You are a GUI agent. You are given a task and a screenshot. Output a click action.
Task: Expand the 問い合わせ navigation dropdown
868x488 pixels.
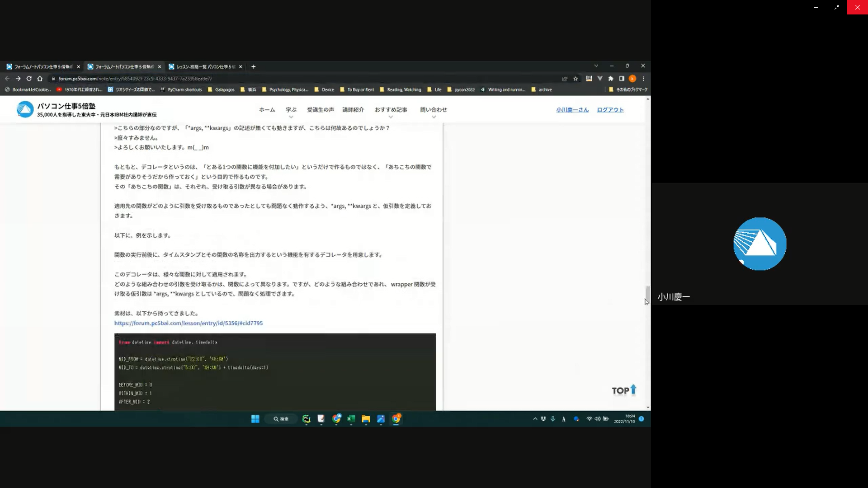pyautogui.click(x=433, y=110)
